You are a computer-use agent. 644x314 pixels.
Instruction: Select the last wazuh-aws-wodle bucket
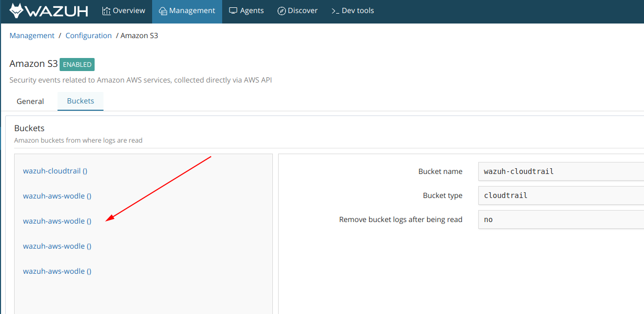pos(57,271)
